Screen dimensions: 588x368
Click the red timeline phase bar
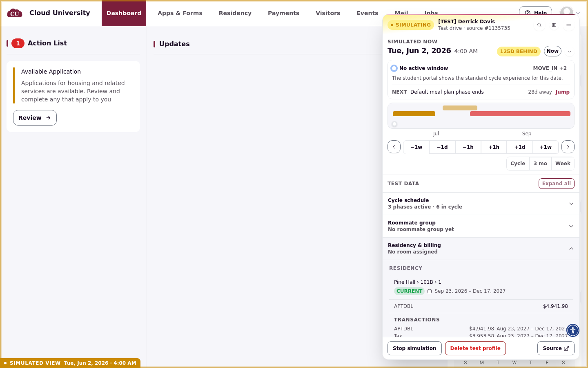click(x=520, y=114)
